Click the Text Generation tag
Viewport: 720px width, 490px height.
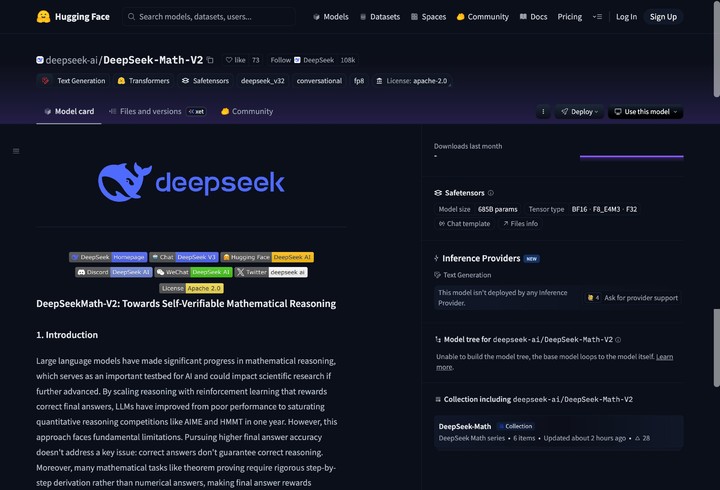click(x=73, y=81)
